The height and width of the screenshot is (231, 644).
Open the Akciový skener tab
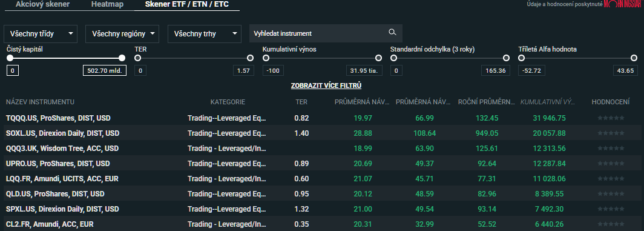click(43, 4)
